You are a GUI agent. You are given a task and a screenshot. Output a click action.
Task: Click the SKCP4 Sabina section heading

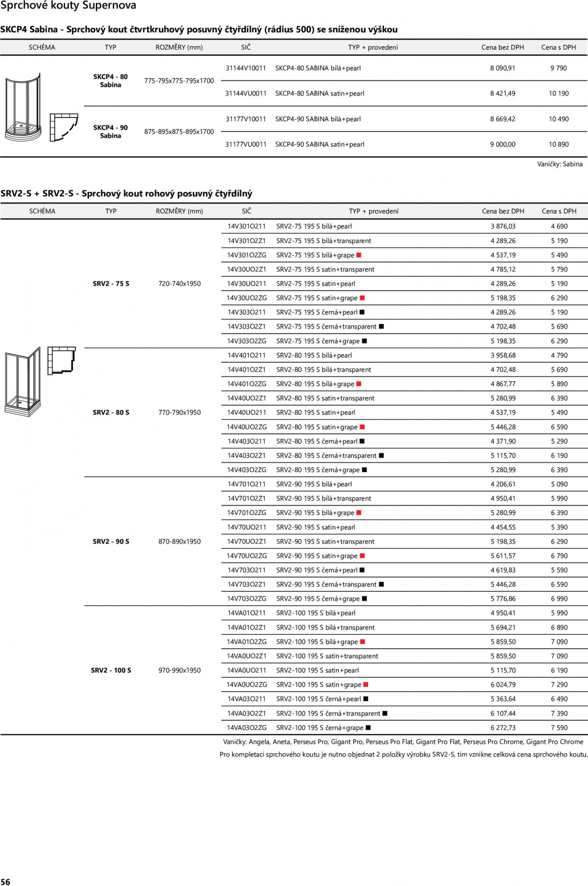pos(199,30)
